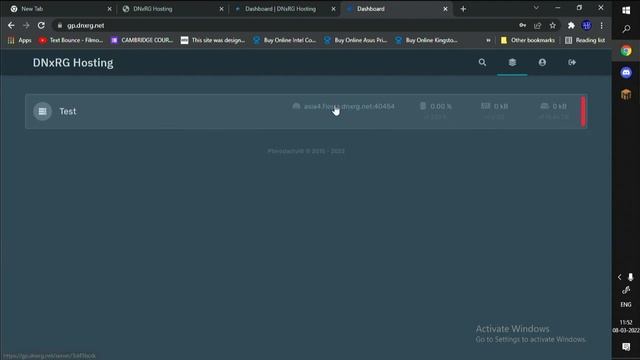Open the Extensions puzzle icon
This screenshot has width=640, height=360.
(x=571, y=25)
